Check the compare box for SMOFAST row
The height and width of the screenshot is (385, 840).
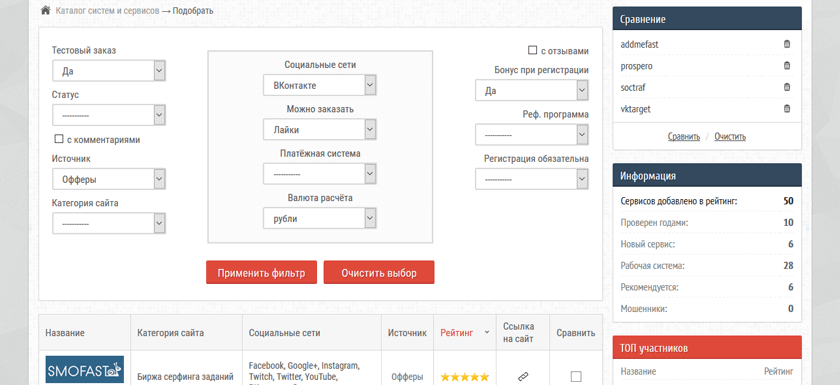pyautogui.click(x=576, y=376)
